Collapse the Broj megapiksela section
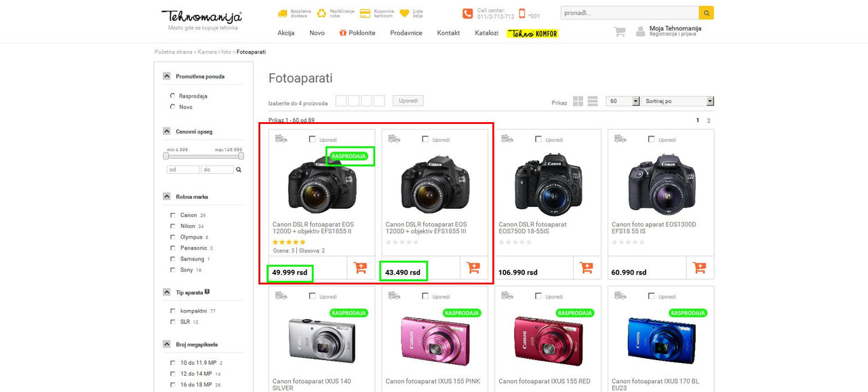This screenshot has height=392, width=868. pyautogui.click(x=167, y=344)
